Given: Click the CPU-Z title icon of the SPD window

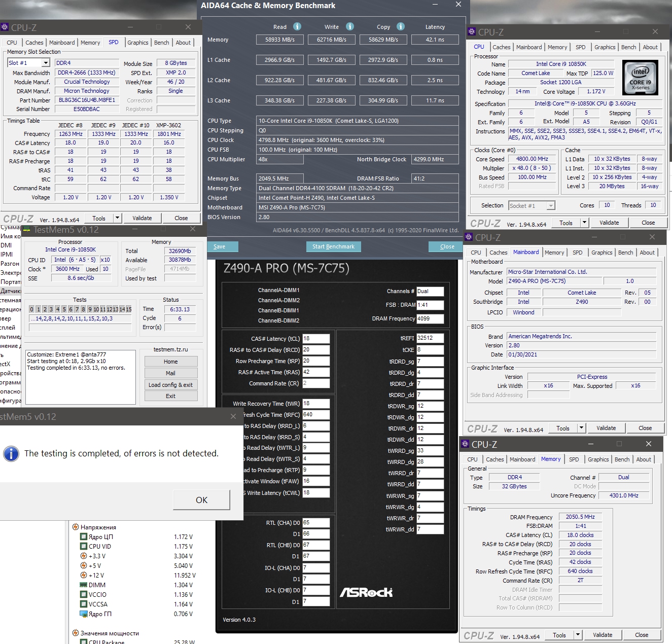Looking at the screenshot, I should (x=5, y=27).
